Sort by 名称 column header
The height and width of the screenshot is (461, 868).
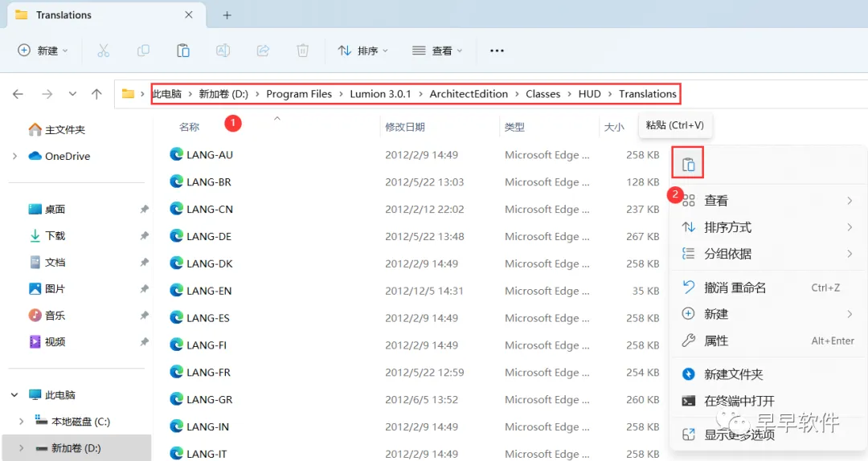(x=190, y=127)
